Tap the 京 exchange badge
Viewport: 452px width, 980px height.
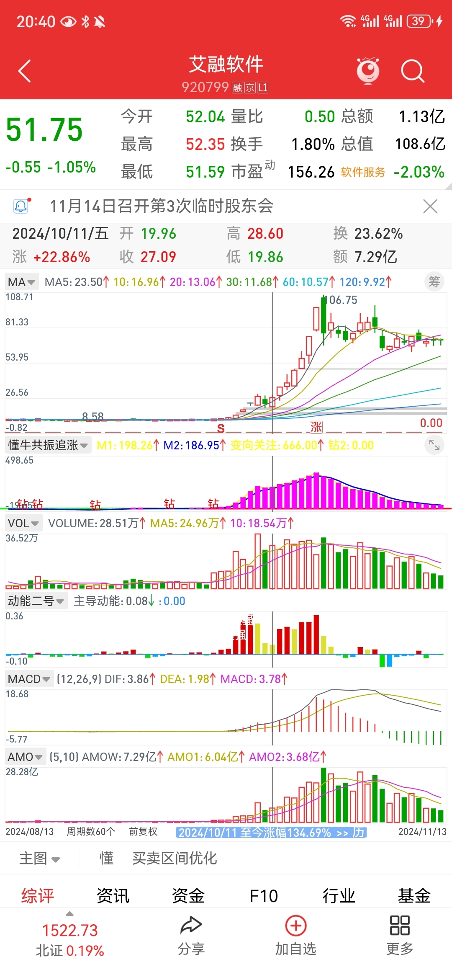250,88
